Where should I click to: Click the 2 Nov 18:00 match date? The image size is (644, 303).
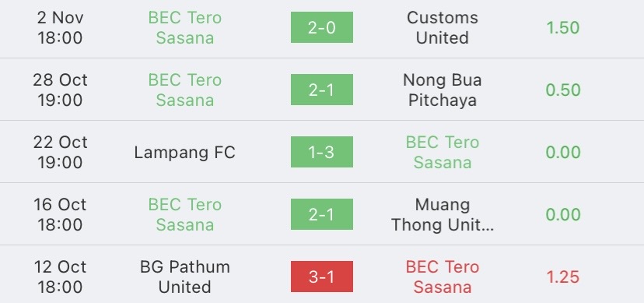60,27
